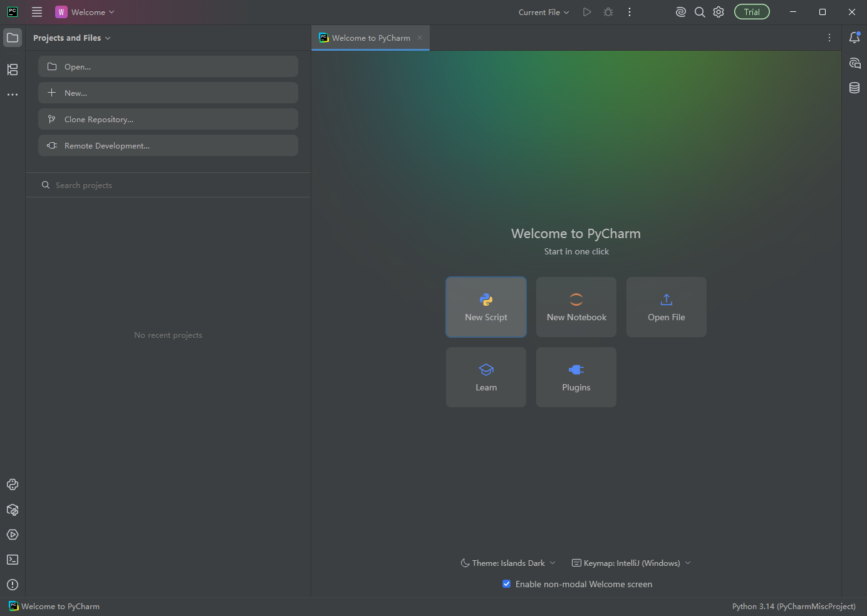This screenshot has width=867, height=616.
Task: Click the Trial license button
Action: coord(752,12)
